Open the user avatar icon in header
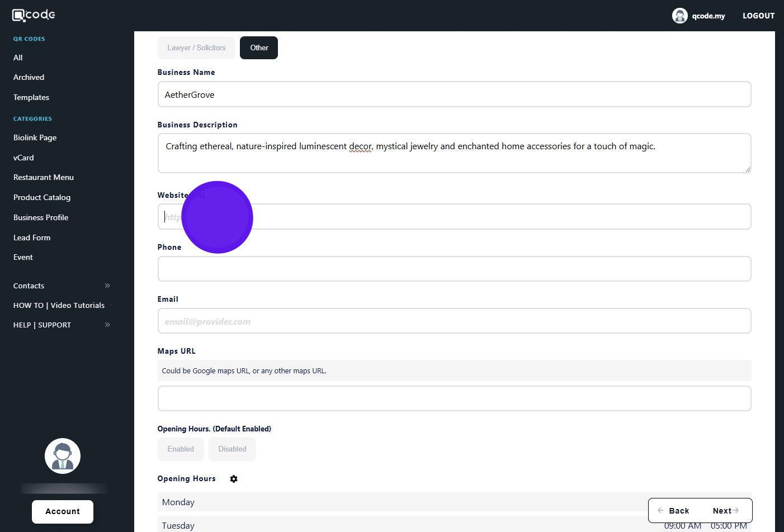 (x=679, y=16)
